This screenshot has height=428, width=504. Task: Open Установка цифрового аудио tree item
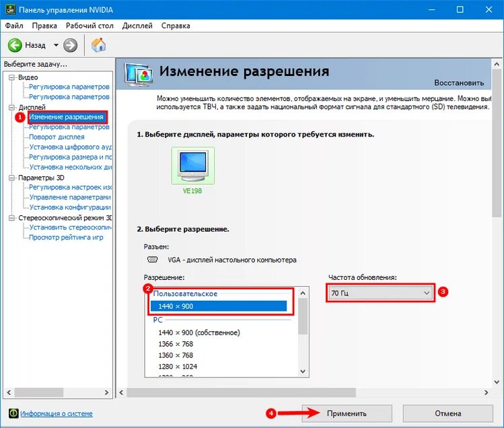tap(71, 147)
